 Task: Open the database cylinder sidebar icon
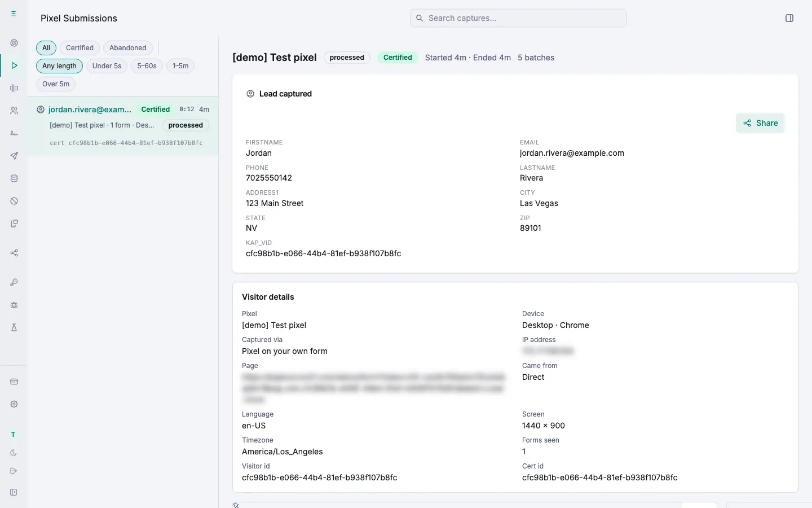[14, 178]
